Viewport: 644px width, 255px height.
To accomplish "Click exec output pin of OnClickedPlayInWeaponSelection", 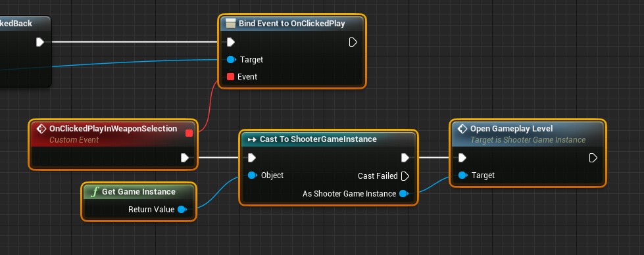I will (x=185, y=158).
